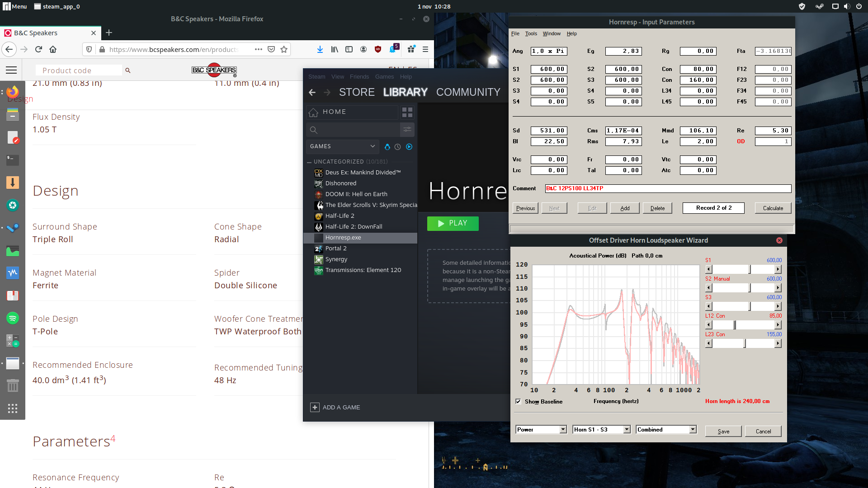Click Cancel button in wizard
Viewport: 868px width, 488px height.
[763, 432]
